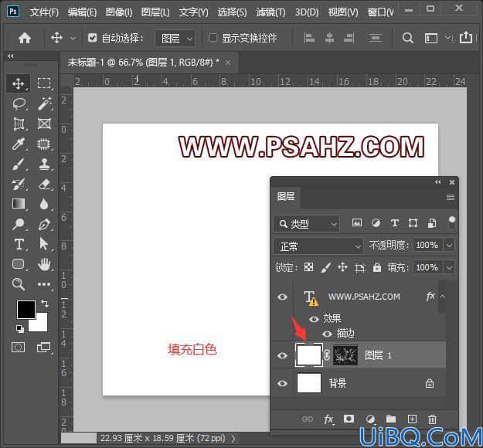Collapse effects list of text layer
This screenshot has height=448, width=483.
pyautogui.click(x=443, y=297)
